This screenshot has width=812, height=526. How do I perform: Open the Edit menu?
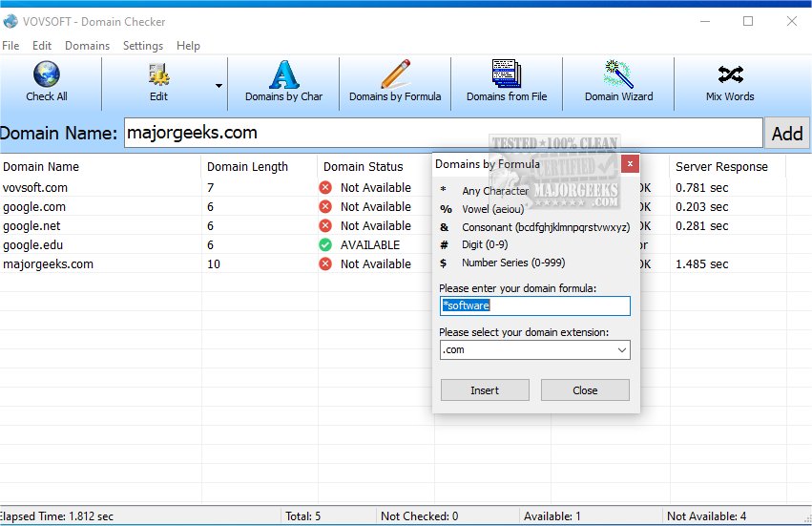42,46
